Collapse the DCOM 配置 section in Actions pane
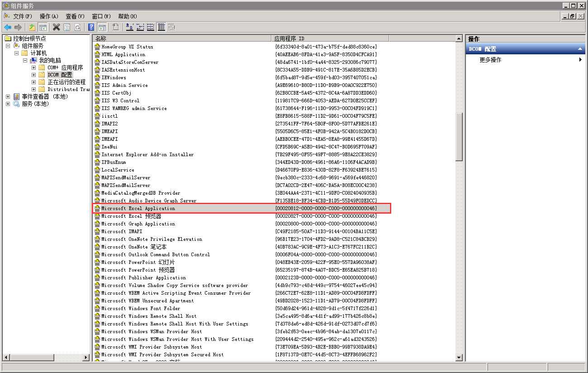Screen dimensions: 588x373 coord(580,49)
